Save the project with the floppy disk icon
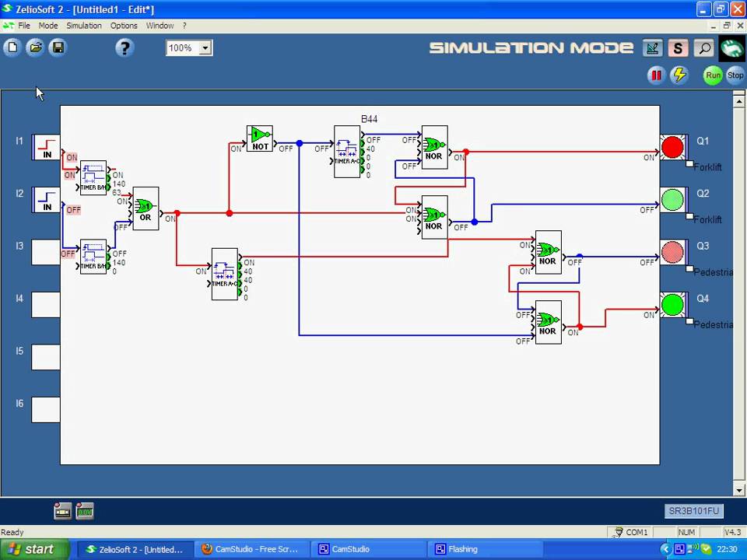 coord(58,47)
